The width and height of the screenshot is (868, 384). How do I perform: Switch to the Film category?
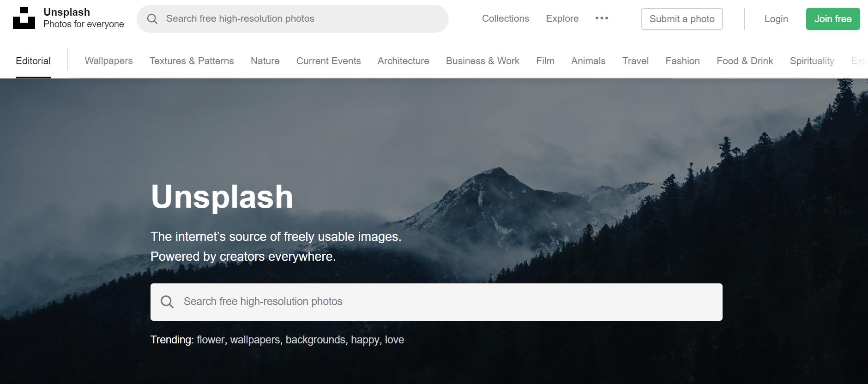click(545, 61)
